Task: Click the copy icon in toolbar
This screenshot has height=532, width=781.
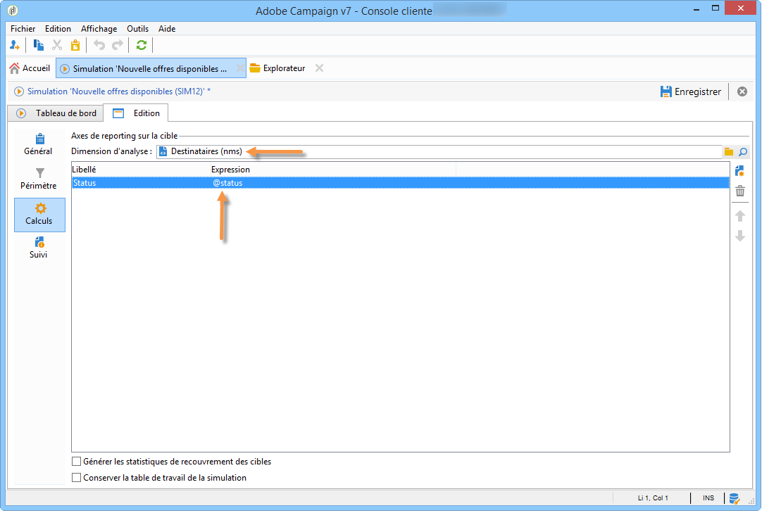Action: 38,45
